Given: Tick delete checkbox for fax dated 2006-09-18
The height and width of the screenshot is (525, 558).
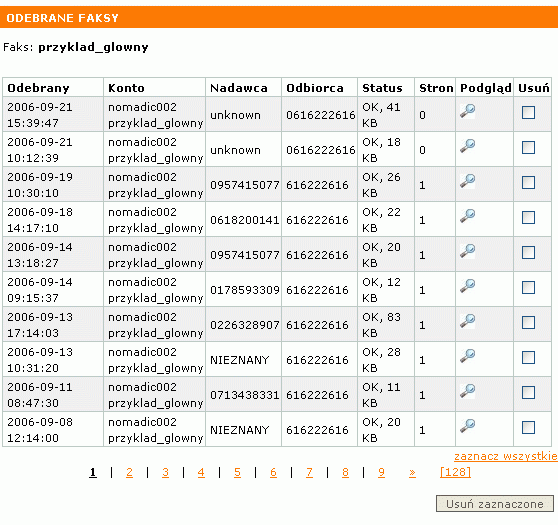Looking at the screenshot, I should coord(528,217).
